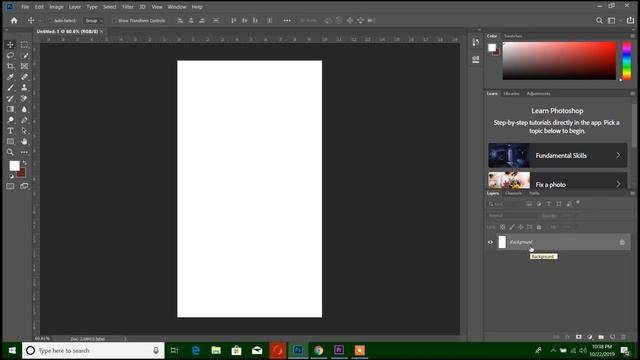Select the Lasso tool

tap(10, 56)
